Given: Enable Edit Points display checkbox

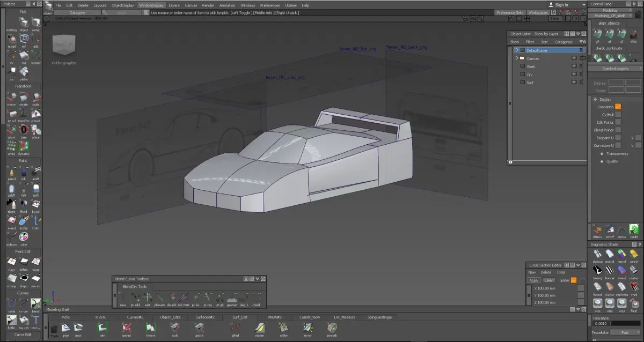Looking at the screenshot, I should point(618,122).
